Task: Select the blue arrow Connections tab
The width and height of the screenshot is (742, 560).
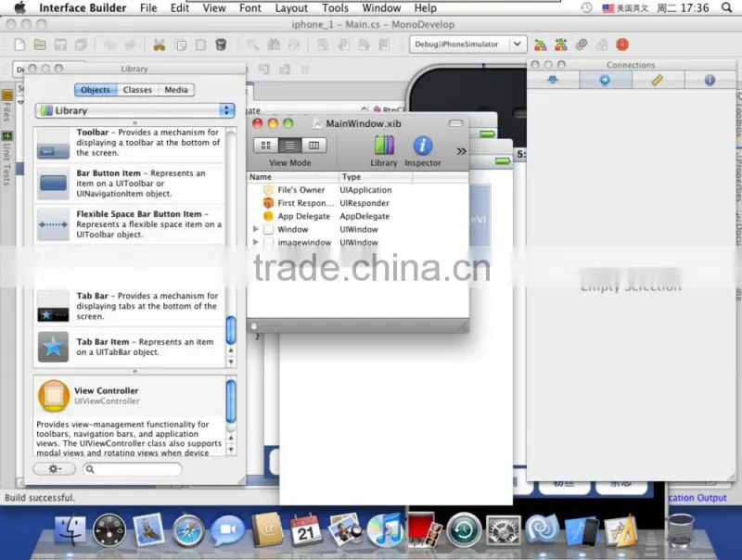Action: [x=606, y=80]
